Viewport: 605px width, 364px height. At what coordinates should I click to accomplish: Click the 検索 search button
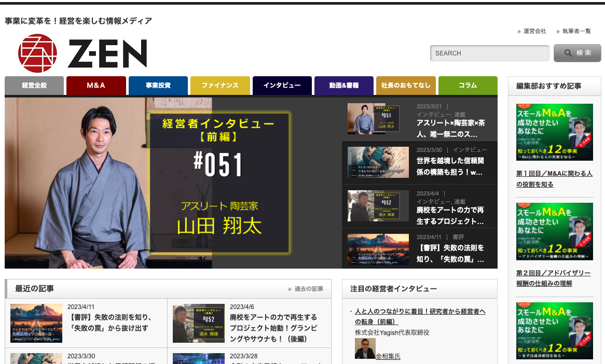(577, 53)
